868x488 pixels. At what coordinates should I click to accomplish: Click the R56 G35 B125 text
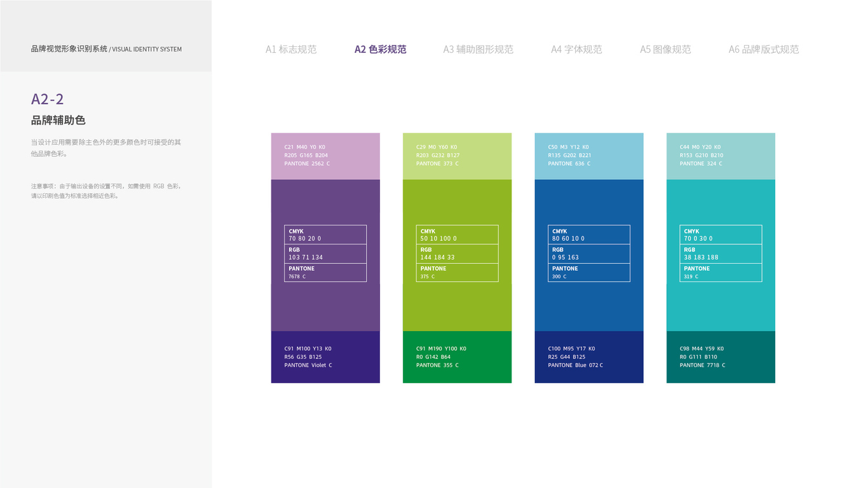[303, 356]
